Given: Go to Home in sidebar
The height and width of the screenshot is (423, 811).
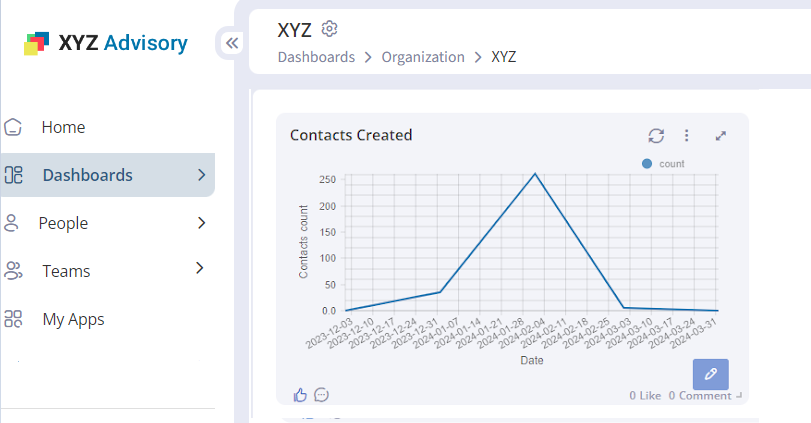Looking at the screenshot, I should point(63,127).
